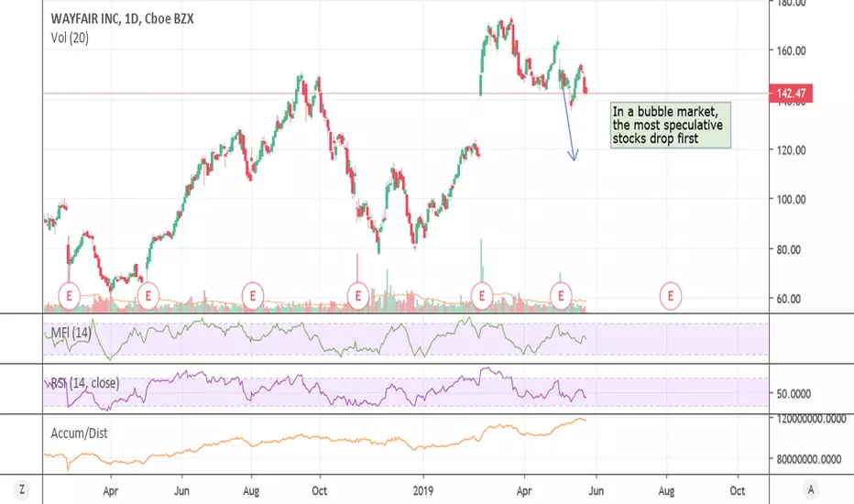Click the red 142.47 current price label
The height and width of the screenshot is (504, 854).
point(790,93)
